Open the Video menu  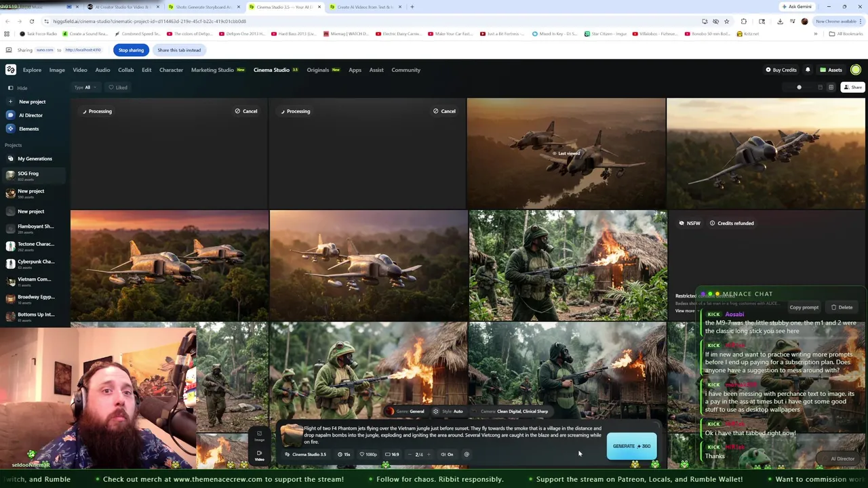[x=80, y=70]
